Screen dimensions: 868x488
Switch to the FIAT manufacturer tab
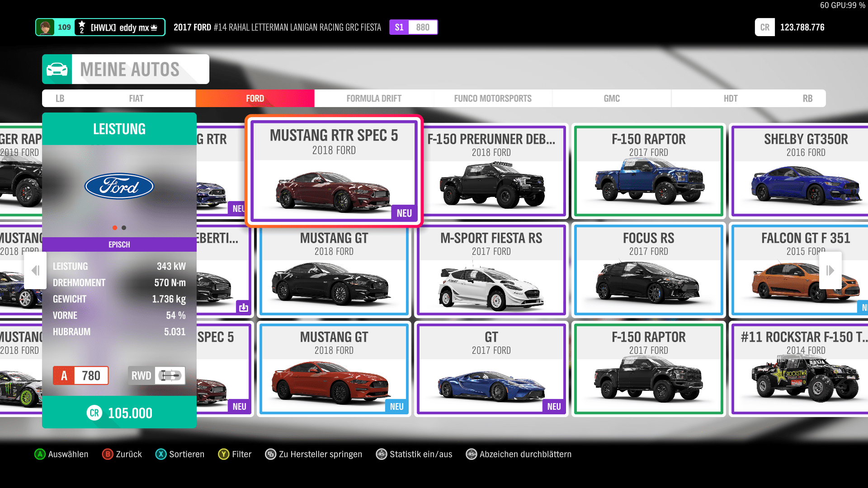click(x=136, y=99)
